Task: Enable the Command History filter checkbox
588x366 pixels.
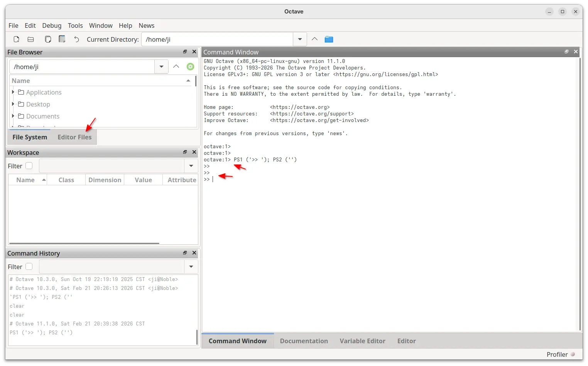Action: pyautogui.click(x=29, y=267)
